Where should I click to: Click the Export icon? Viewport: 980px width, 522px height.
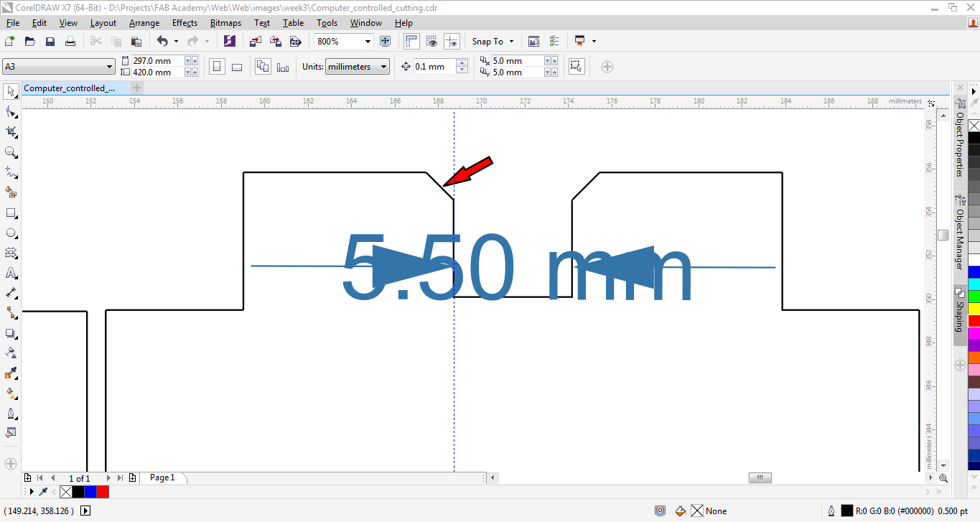pyautogui.click(x=275, y=42)
